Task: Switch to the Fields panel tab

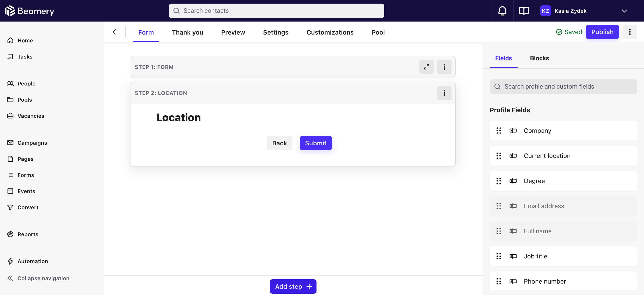Action: (503, 58)
